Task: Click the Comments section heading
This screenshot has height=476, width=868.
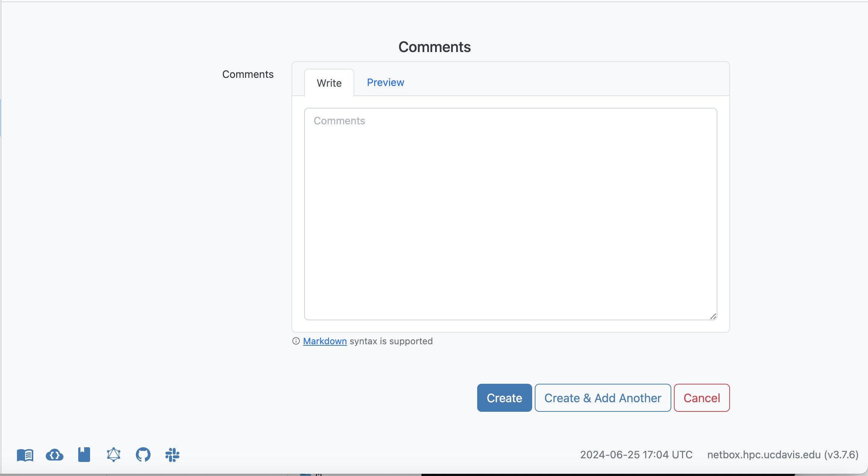Action: point(434,47)
